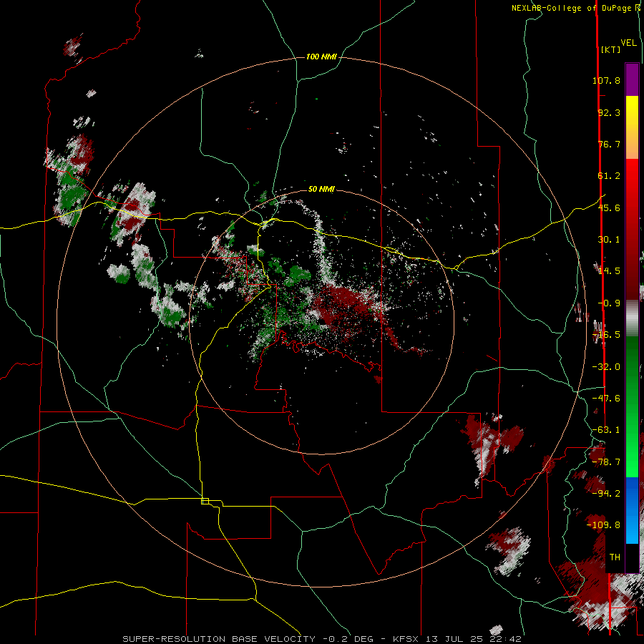Pick the blue segment of the velocity color bar
Viewport: 644px width, 644px height.
pyautogui.click(x=632, y=510)
